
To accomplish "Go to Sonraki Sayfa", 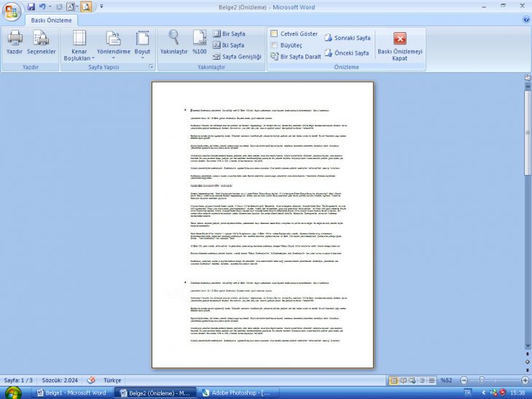I will click(x=347, y=37).
